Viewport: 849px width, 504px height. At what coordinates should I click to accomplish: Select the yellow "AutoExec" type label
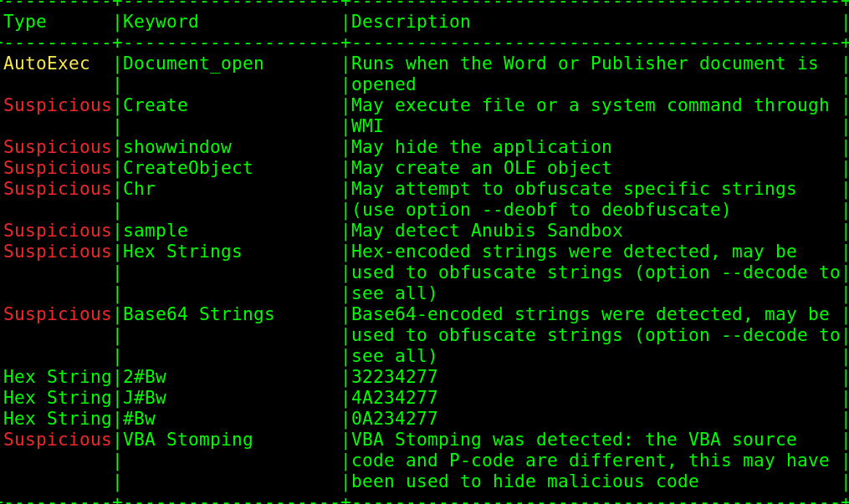coord(47,64)
